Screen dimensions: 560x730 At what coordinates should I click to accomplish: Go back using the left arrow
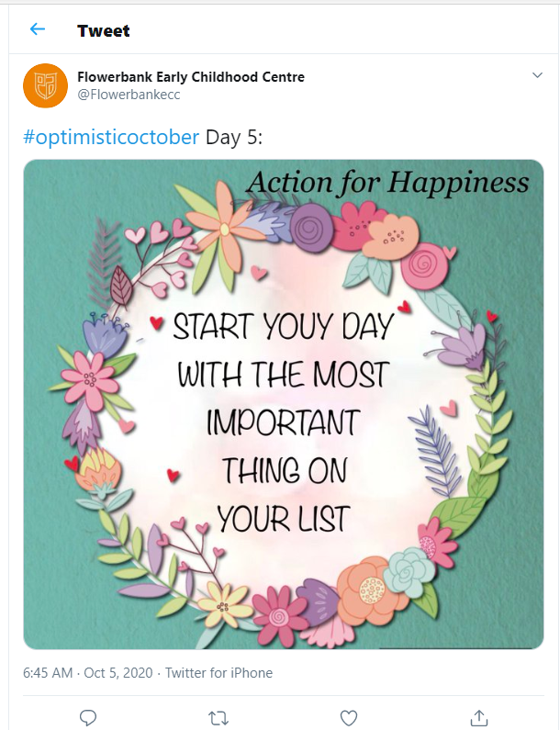click(38, 29)
